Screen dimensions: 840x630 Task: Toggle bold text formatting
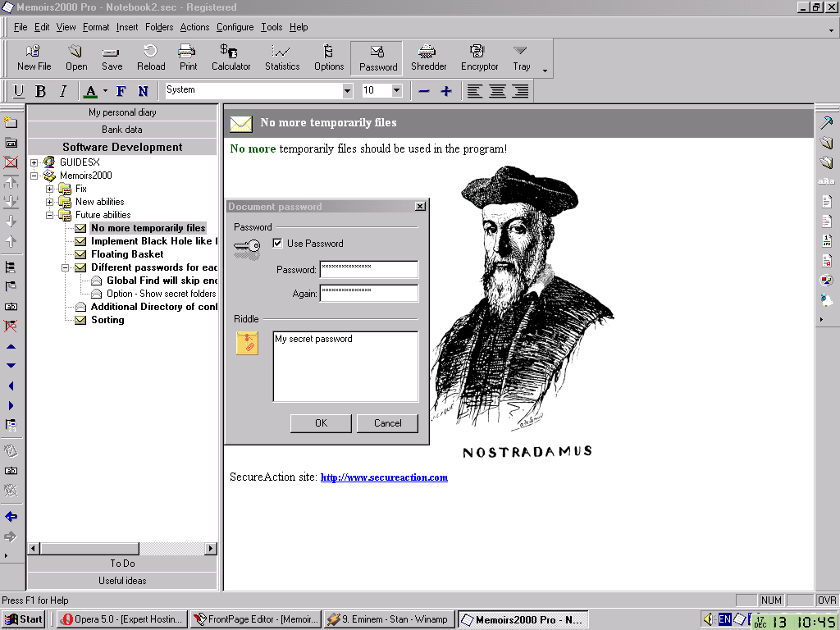point(39,90)
